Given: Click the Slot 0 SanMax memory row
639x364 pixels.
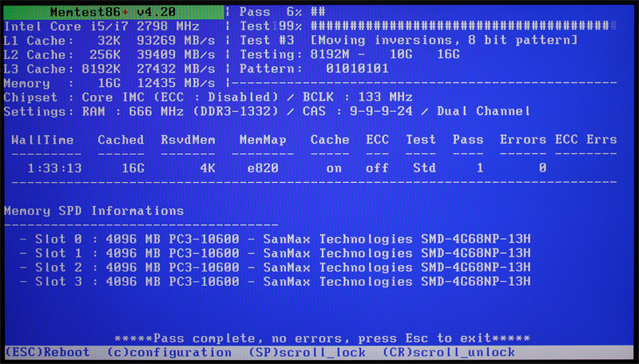Looking at the screenshot, I should click(x=275, y=239).
